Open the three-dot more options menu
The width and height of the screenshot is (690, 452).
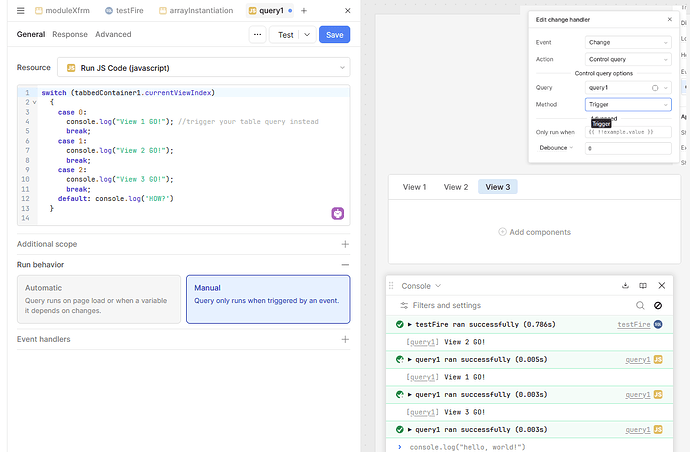258,34
